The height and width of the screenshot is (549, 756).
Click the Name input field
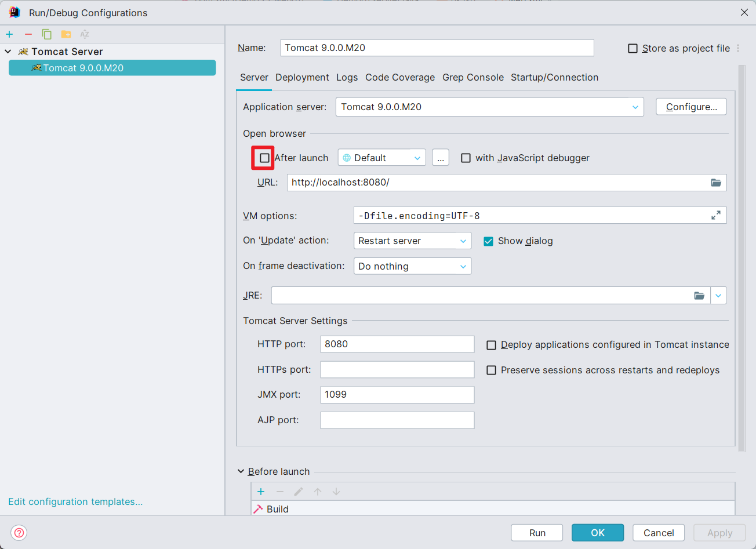(x=437, y=48)
